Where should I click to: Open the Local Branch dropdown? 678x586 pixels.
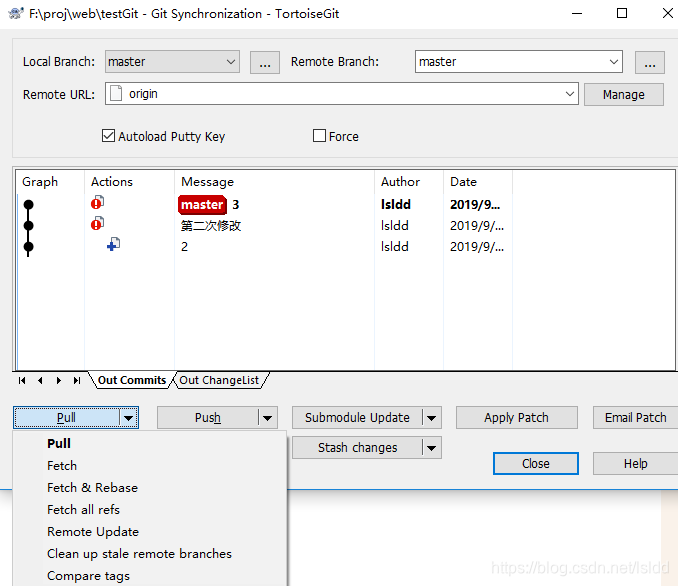pyautogui.click(x=172, y=61)
